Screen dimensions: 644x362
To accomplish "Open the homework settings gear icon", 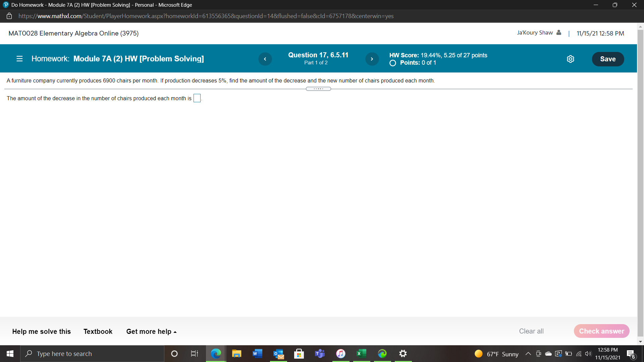I will (x=571, y=59).
